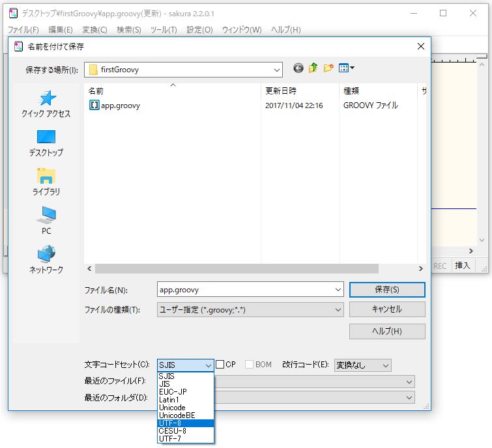Go up one folder level icon
Screen dimensions: 492x448
click(x=313, y=68)
